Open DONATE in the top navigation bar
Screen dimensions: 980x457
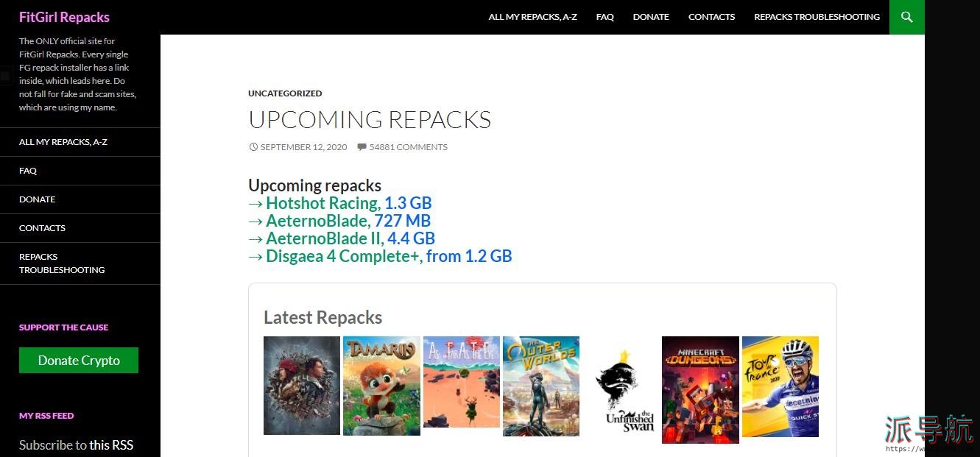[651, 17]
